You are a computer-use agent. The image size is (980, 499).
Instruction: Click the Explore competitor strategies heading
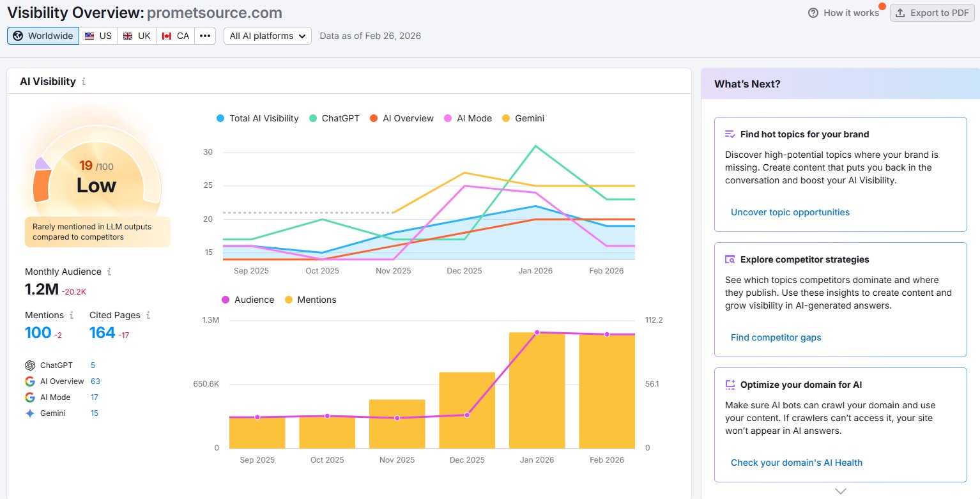coord(804,259)
